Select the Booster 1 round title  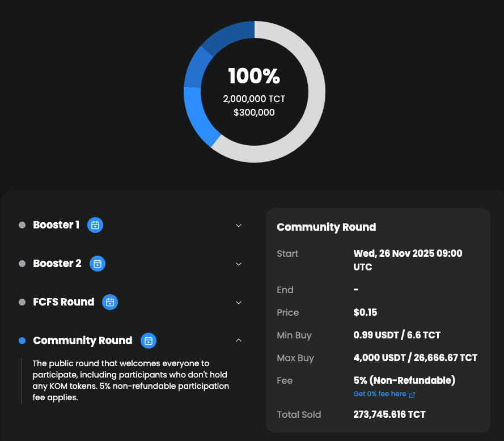point(56,225)
